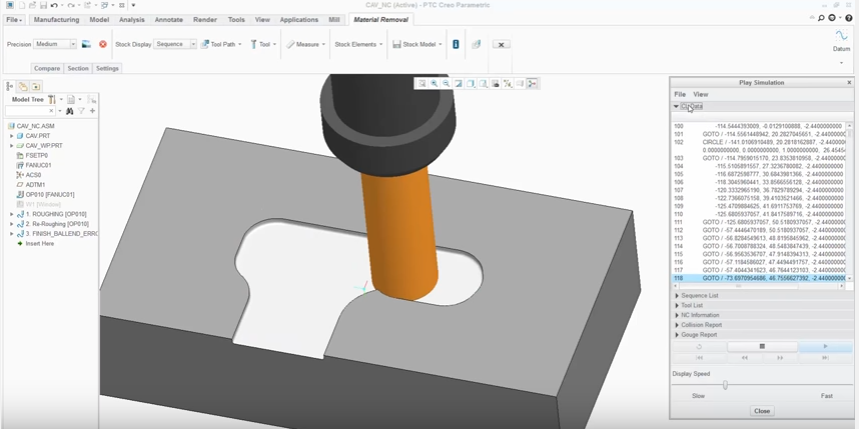Open the Precision Medium dropdown
Image resolution: width=859 pixels, height=429 pixels.
coord(56,44)
